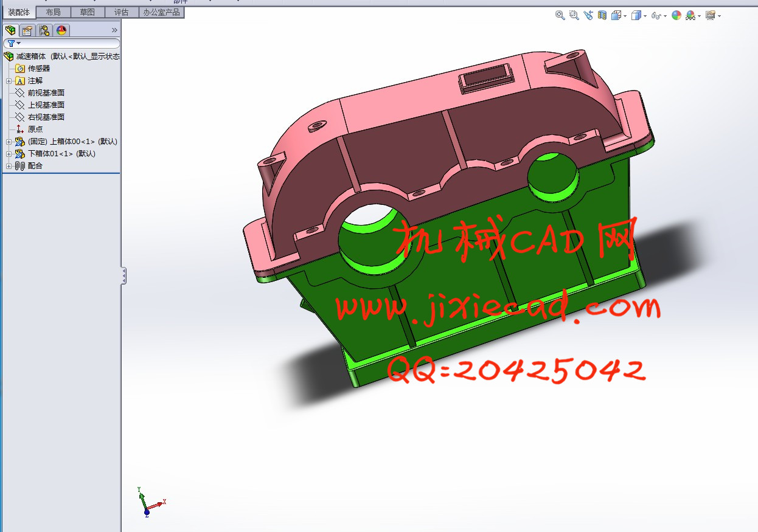This screenshot has width=758, height=532.
Task: Select 前视基准面 plane in the tree
Action: pos(46,93)
